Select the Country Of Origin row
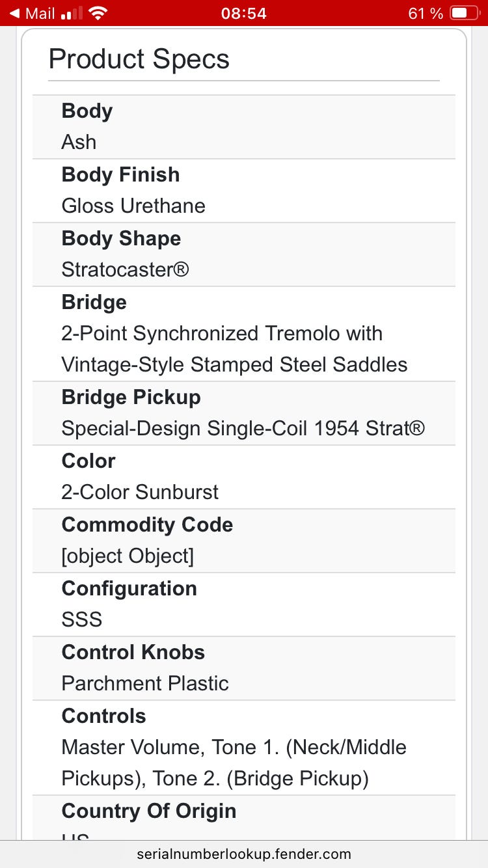Viewport: 488px width, 868px height. click(244, 817)
